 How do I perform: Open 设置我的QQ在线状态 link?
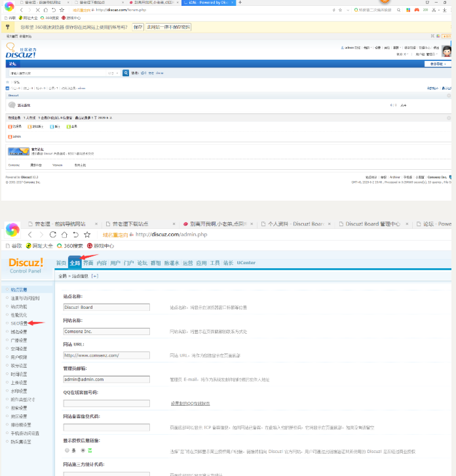(x=190, y=403)
